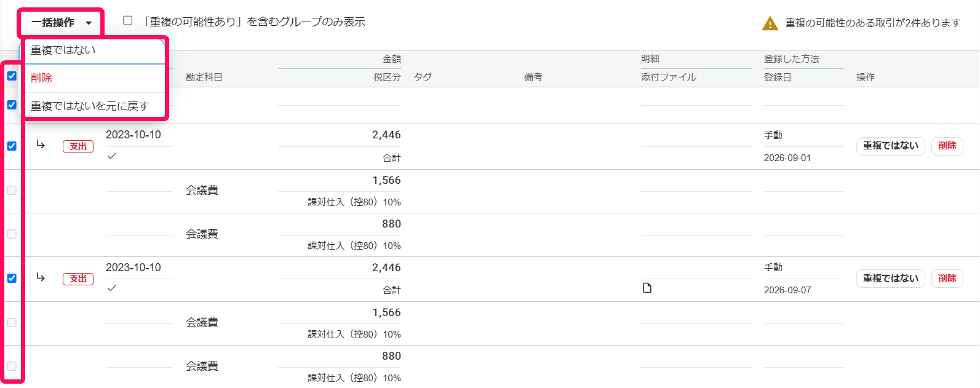Choose 重複ではない in the bulk menu
Image resolution: width=980 pixels, height=388 pixels.
(x=95, y=50)
